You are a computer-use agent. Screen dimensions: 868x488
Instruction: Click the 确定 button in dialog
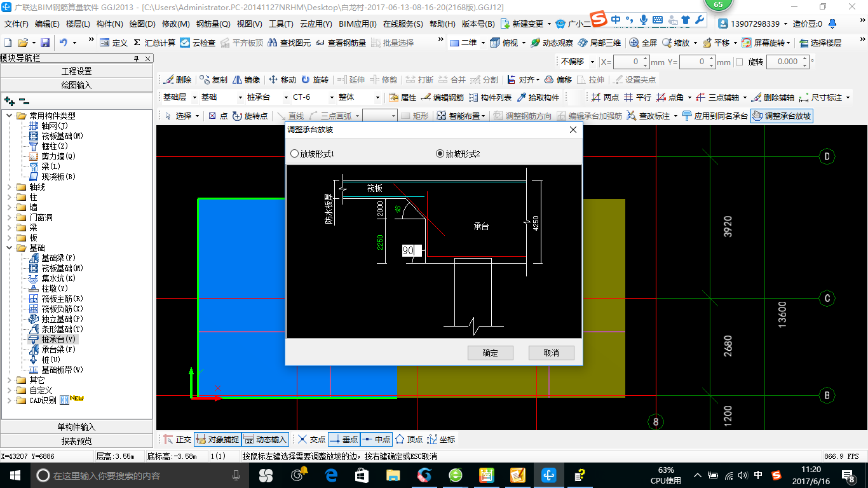[490, 353]
